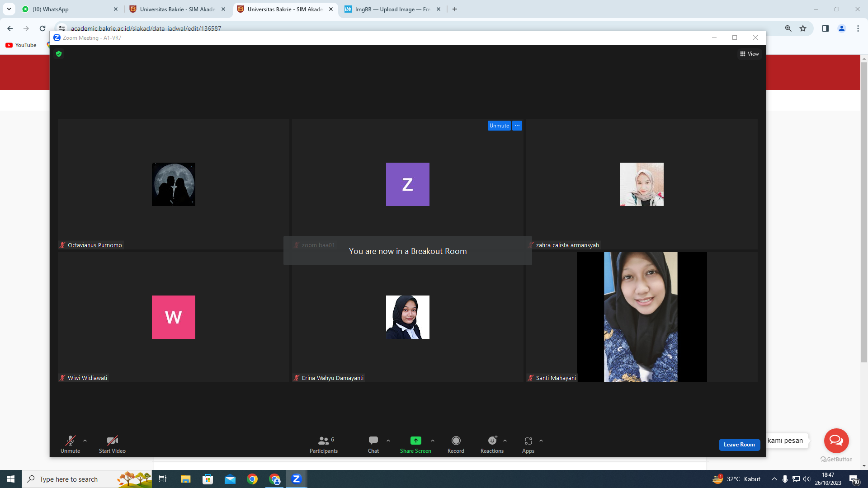Leave the breakout room

739,445
